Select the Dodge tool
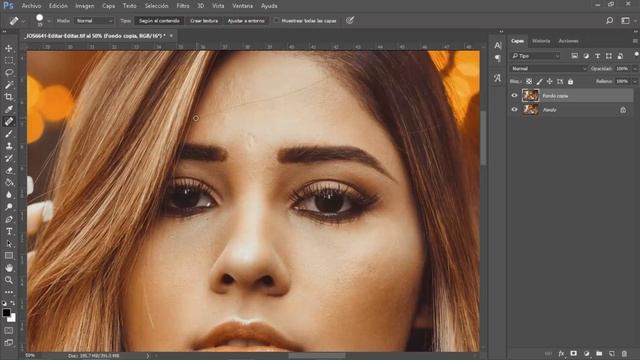 coord(9,207)
